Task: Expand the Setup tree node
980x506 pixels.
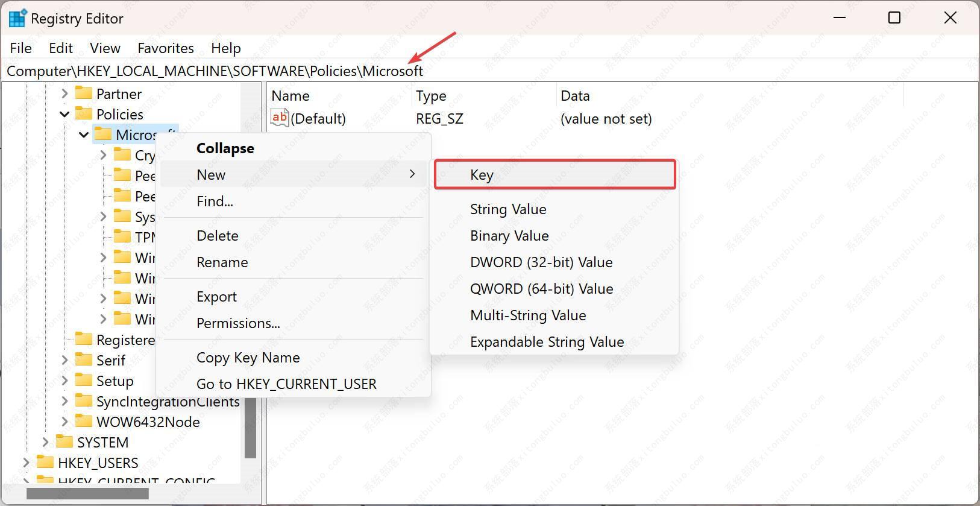Action: pos(64,381)
